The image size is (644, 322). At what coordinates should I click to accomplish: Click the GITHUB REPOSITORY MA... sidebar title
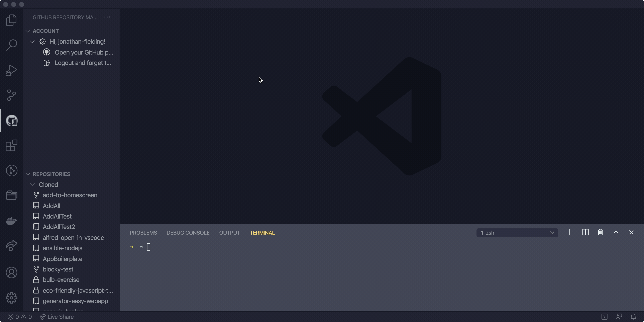(x=65, y=17)
